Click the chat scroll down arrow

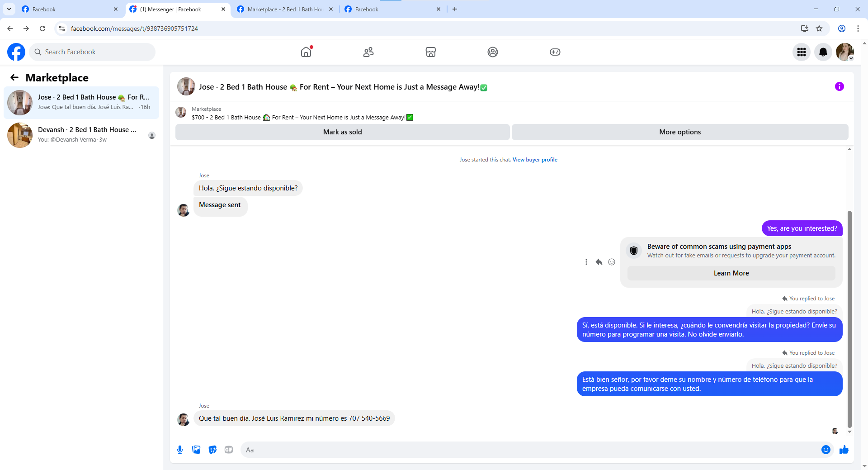tap(849, 432)
